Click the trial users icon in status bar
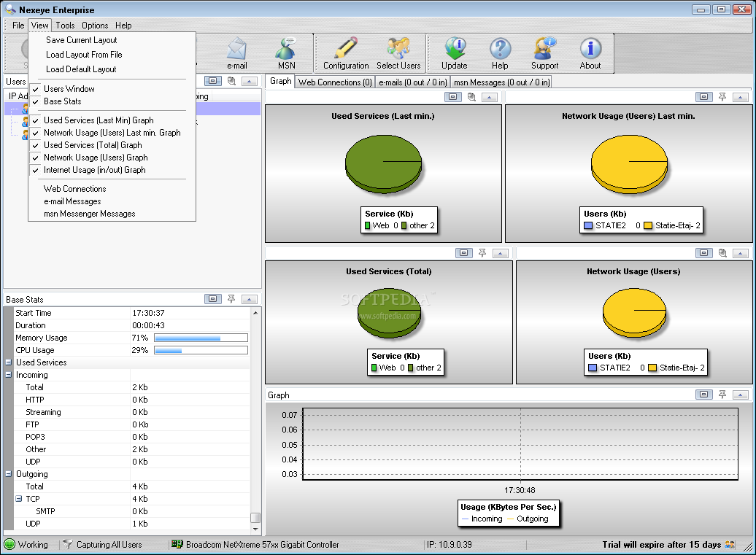The image size is (756, 555). [730, 544]
